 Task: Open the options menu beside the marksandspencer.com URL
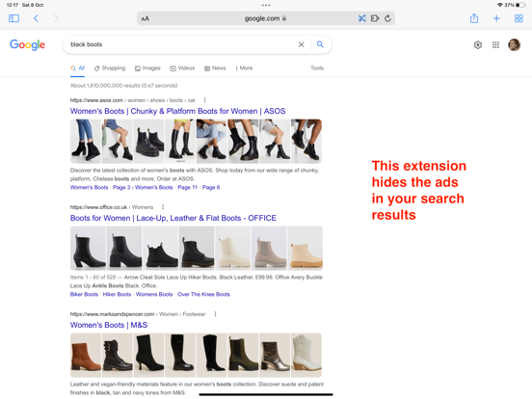click(x=216, y=314)
